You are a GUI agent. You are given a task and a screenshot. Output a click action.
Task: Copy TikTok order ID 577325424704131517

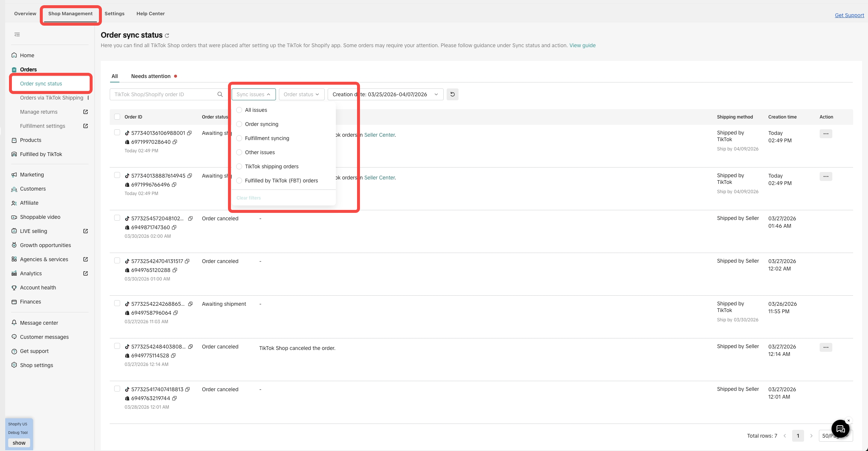point(187,261)
